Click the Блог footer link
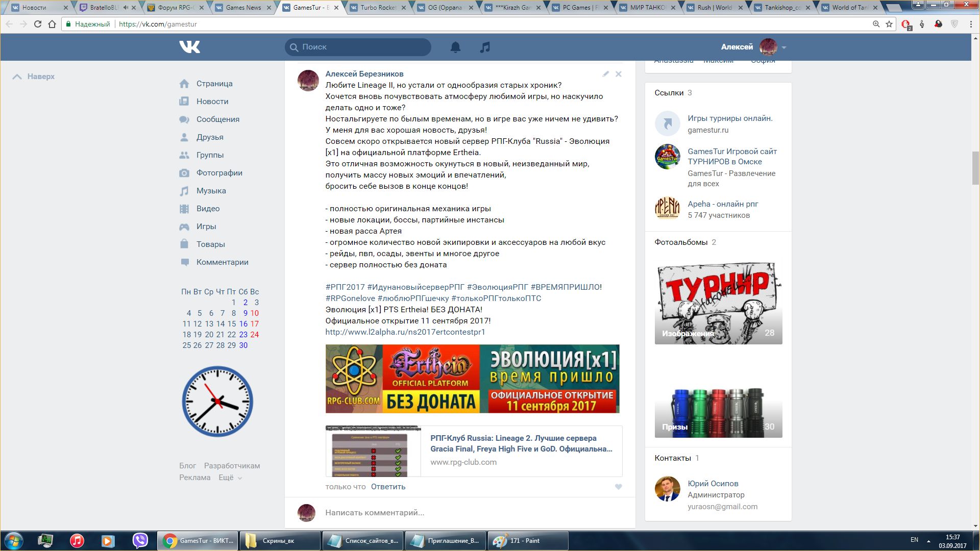980x551 pixels. tap(187, 466)
